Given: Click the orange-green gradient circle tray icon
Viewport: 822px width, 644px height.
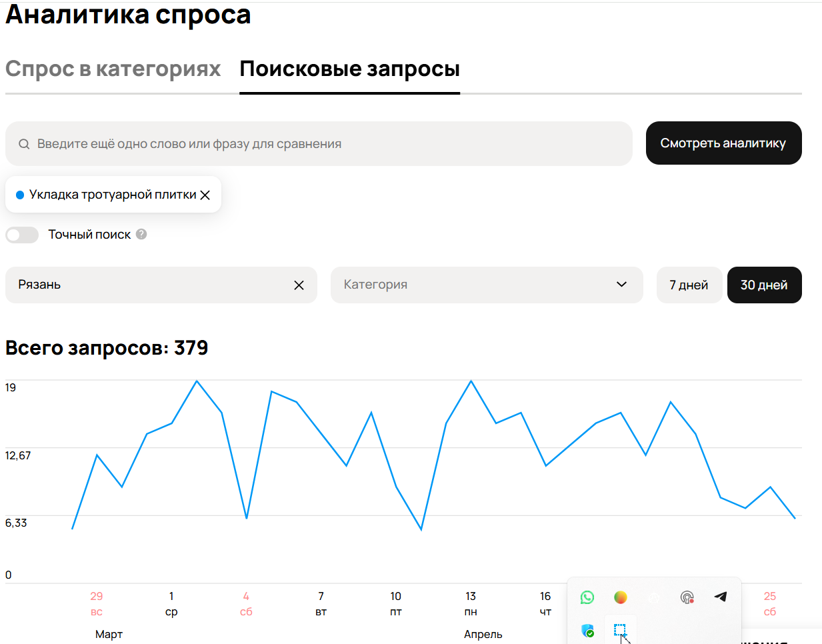Looking at the screenshot, I should (x=621, y=597).
